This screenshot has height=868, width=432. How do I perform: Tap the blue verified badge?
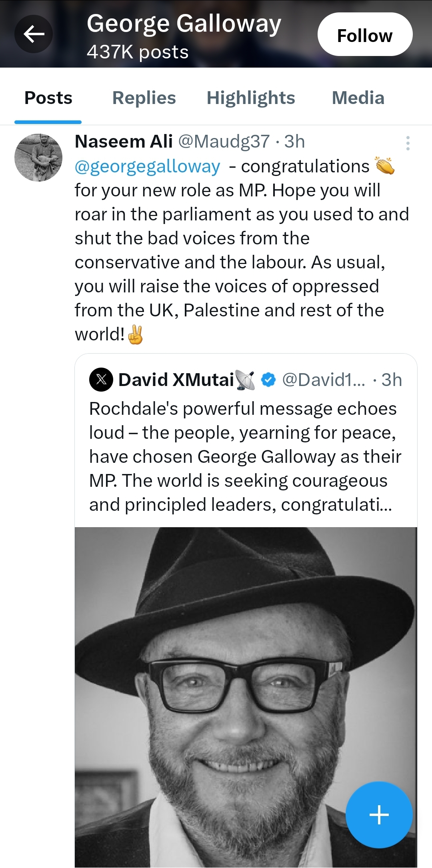pos(268,380)
